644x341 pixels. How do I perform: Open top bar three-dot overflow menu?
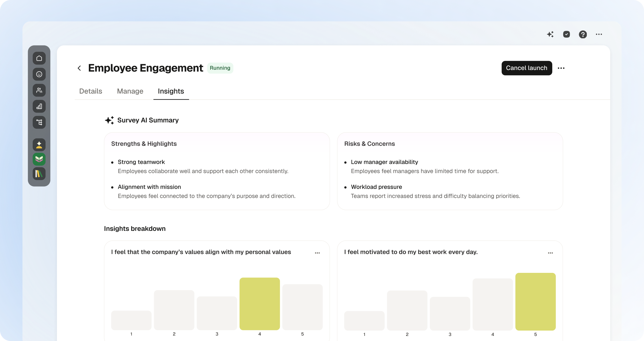click(599, 34)
